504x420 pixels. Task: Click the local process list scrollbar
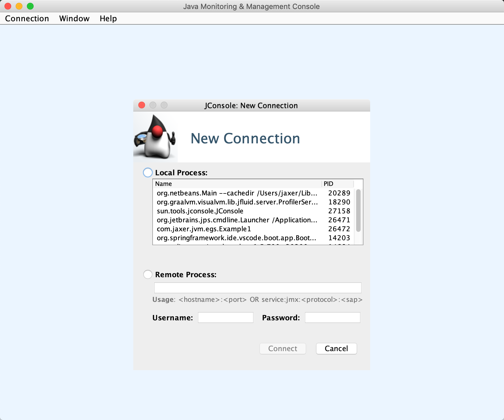pyautogui.click(x=358, y=211)
